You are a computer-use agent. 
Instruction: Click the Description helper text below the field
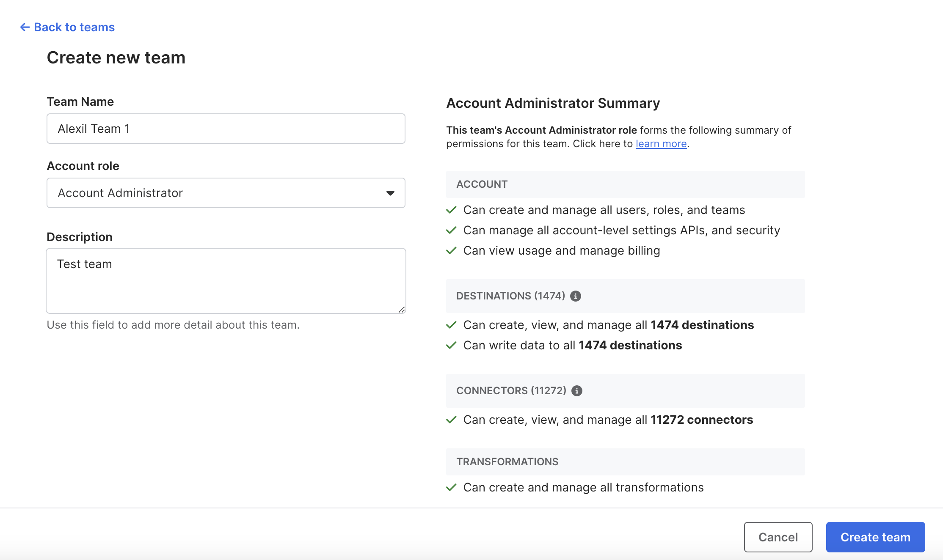click(x=173, y=325)
